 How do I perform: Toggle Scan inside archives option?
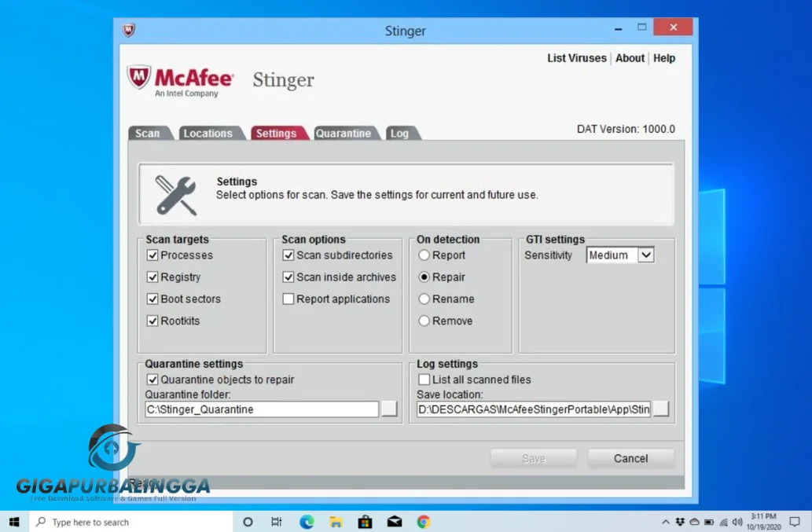tap(288, 277)
